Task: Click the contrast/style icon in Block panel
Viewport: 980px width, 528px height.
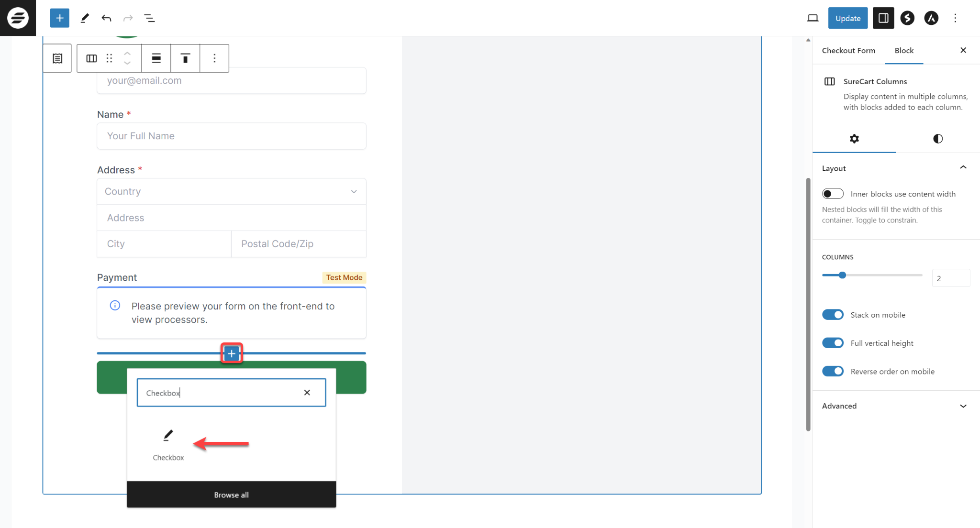Action: coord(937,139)
